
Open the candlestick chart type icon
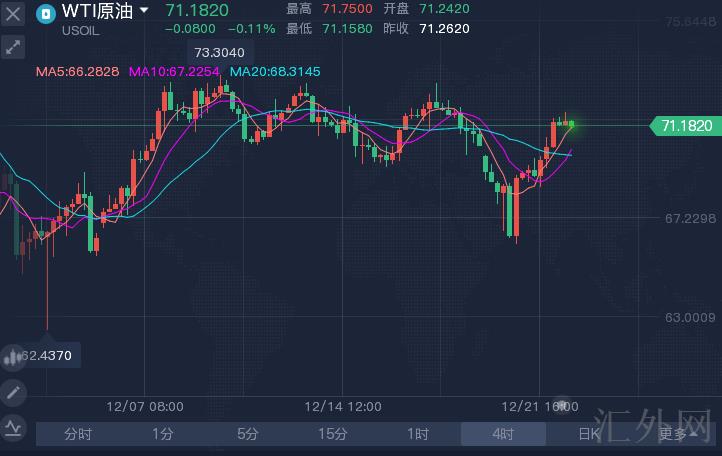13,356
